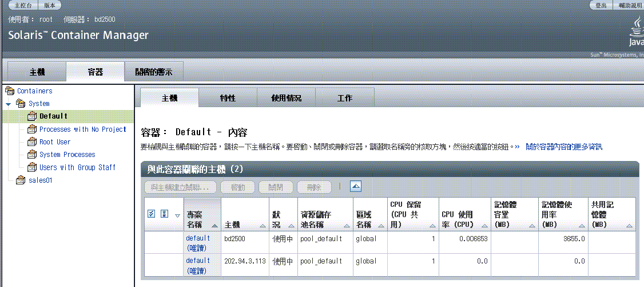Viewport: 644px width, 287px height.
Task: Click the Default container icon in tree
Action: 32,116
